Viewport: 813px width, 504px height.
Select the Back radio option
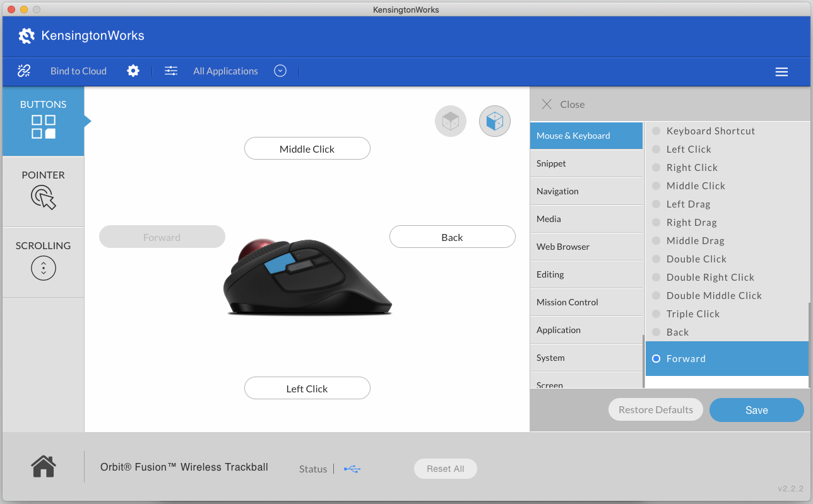tap(656, 332)
